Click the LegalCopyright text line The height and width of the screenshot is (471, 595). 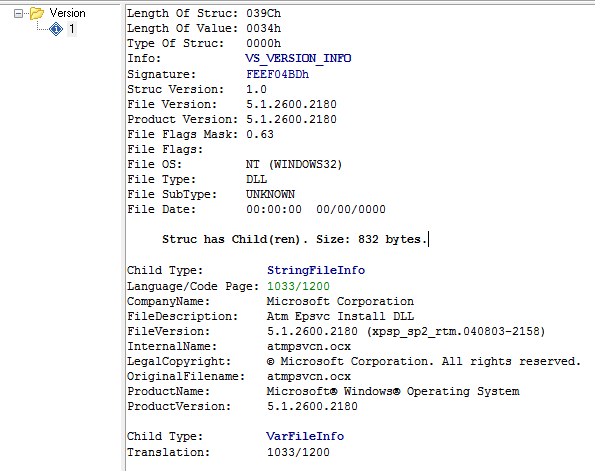(354, 361)
